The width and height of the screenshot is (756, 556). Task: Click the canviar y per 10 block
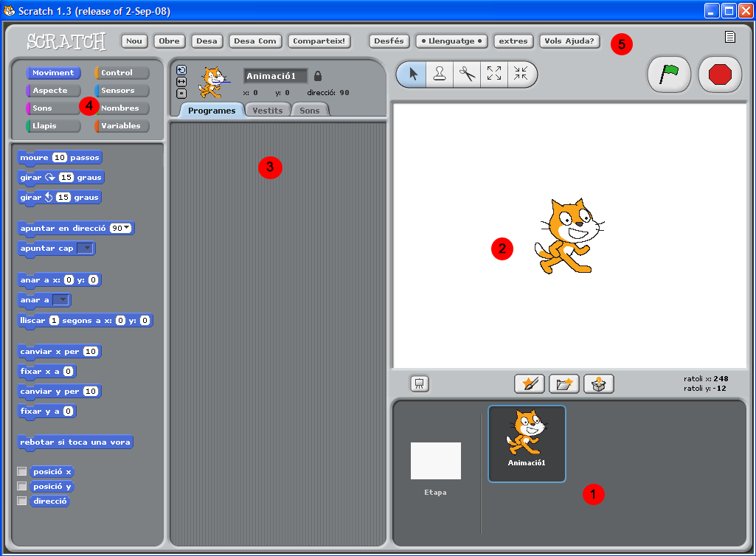(59, 392)
